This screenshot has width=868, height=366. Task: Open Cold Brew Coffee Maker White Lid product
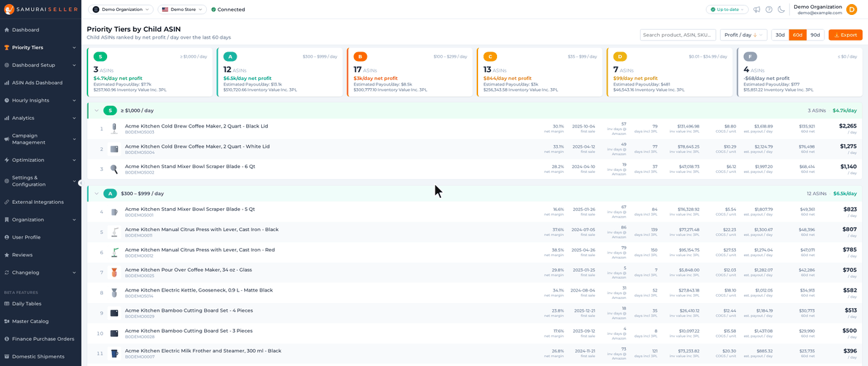pyautogui.click(x=197, y=146)
